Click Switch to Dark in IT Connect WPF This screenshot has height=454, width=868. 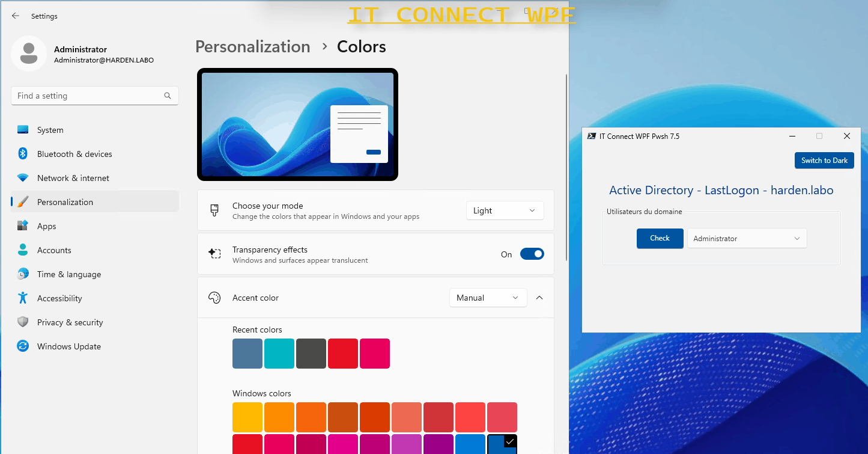[x=824, y=161]
